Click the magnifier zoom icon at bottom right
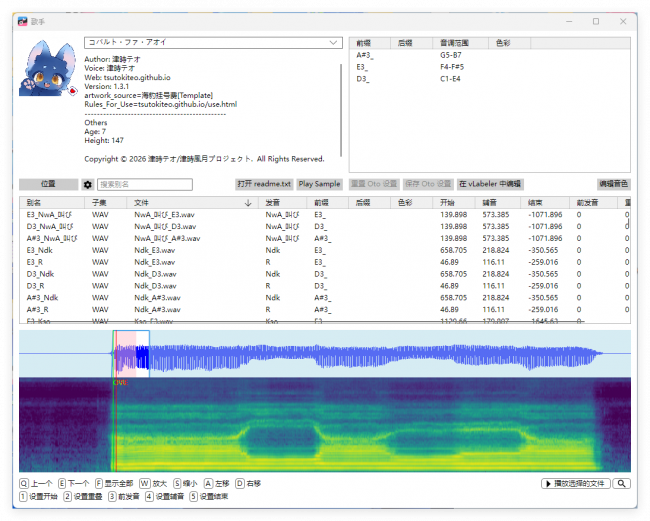 621,484
